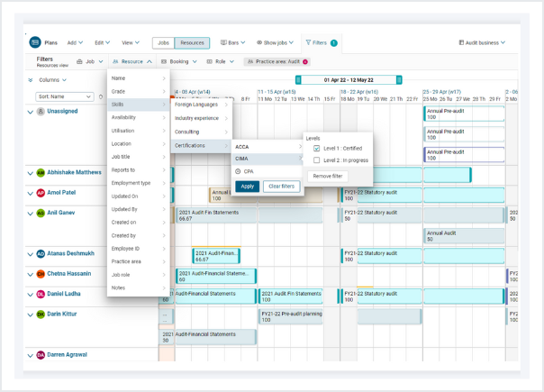Click the Clear filters button

281,187
